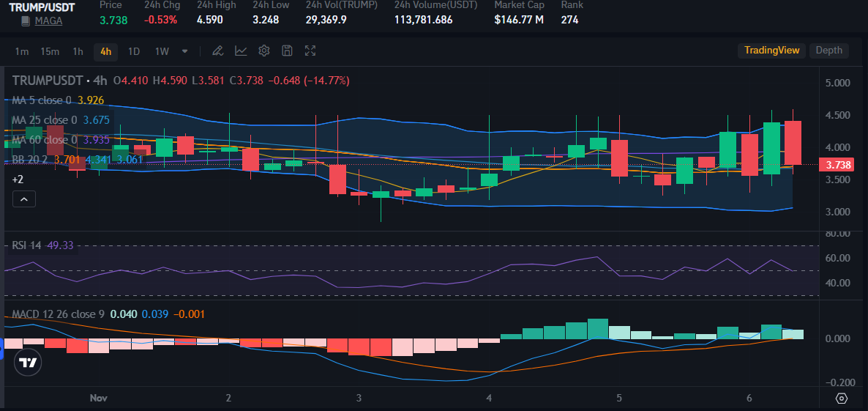Expand more timeframes dropdown arrow
This screenshot has width=868, height=411.
185,51
